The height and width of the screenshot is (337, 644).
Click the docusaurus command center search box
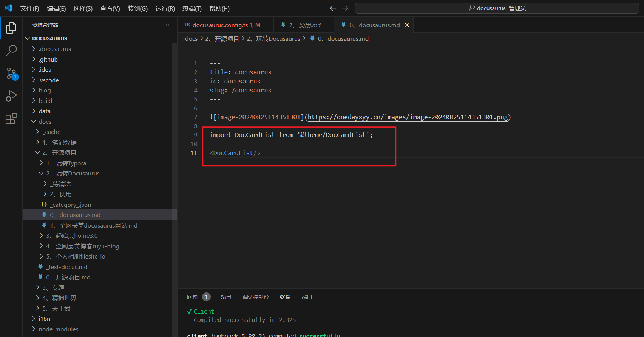[x=497, y=8]
